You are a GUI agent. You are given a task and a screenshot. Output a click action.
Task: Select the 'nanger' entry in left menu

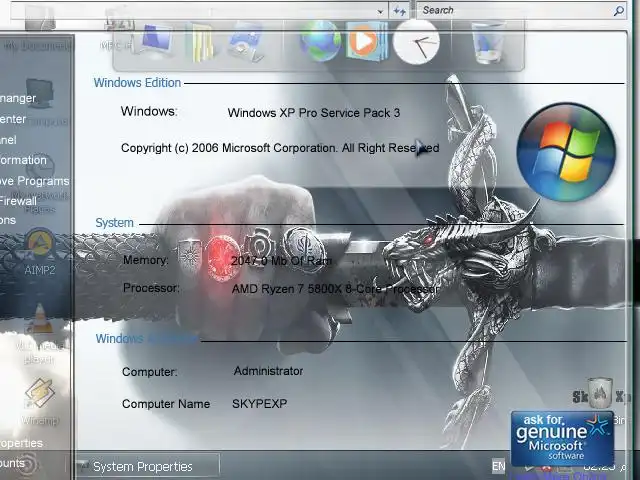coord(18,98)
